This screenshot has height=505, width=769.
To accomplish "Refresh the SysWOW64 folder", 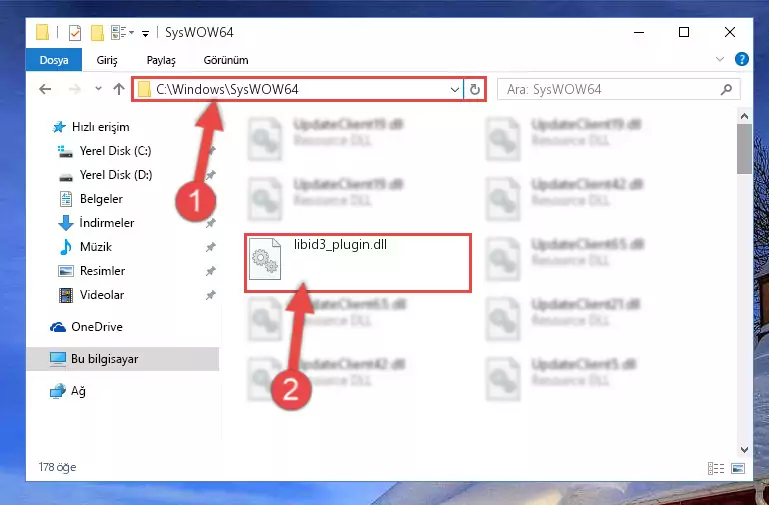I will [x=474, y=90].
